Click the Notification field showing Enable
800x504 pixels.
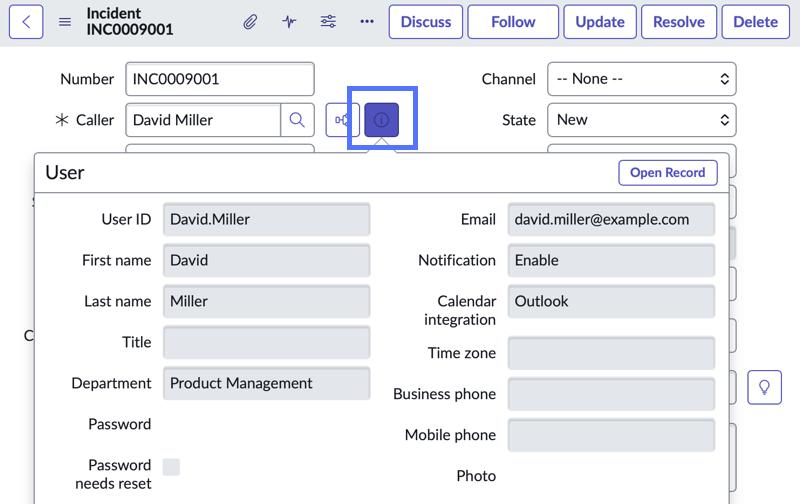pyautogui.click(x=611, y=260)
